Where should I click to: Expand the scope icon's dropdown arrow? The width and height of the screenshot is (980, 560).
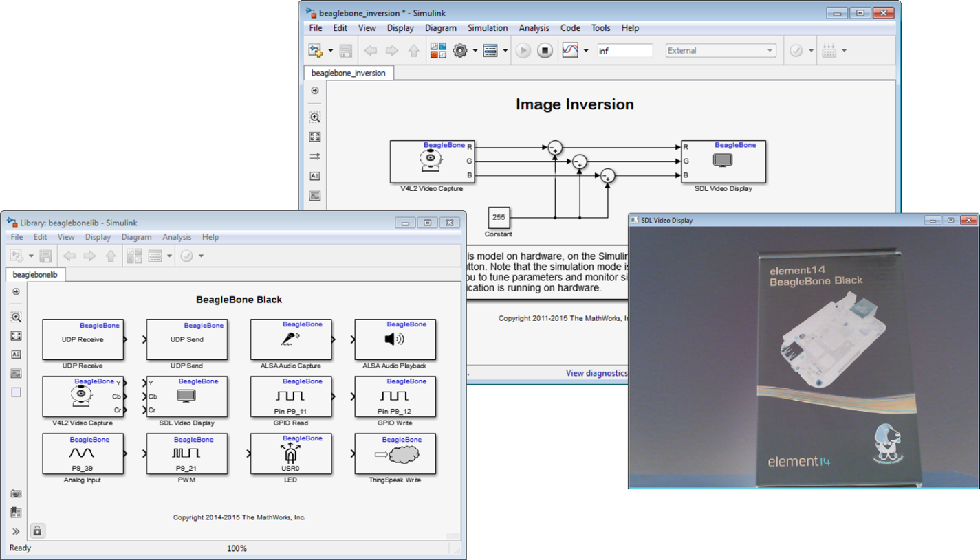point(585,50)
